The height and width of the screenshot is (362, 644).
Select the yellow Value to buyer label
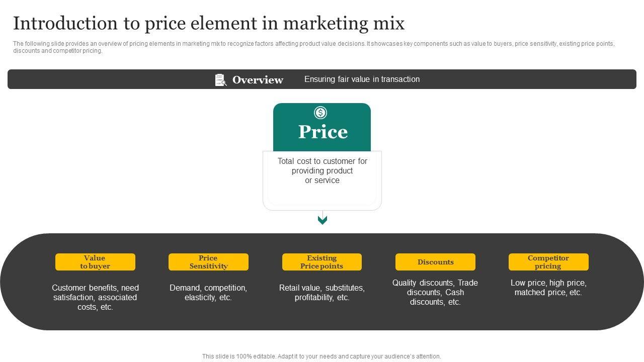point(95,262)
